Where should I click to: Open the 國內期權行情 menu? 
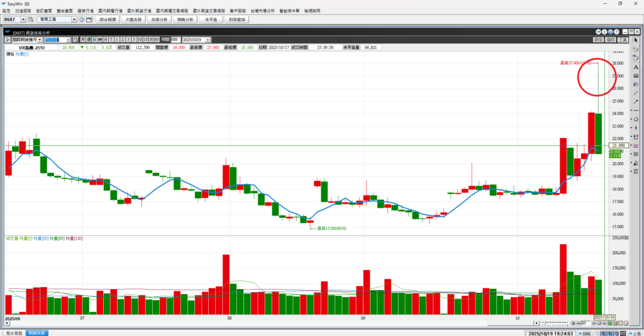111,11
